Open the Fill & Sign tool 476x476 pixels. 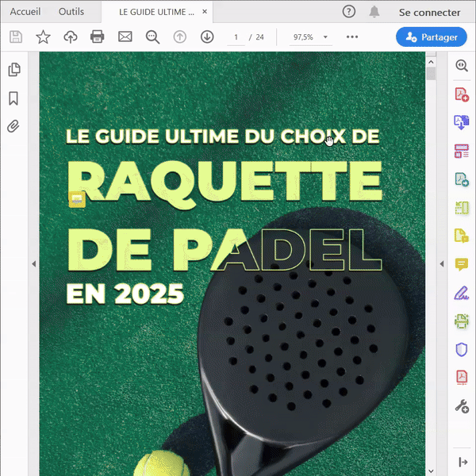(x=462, y=293)
